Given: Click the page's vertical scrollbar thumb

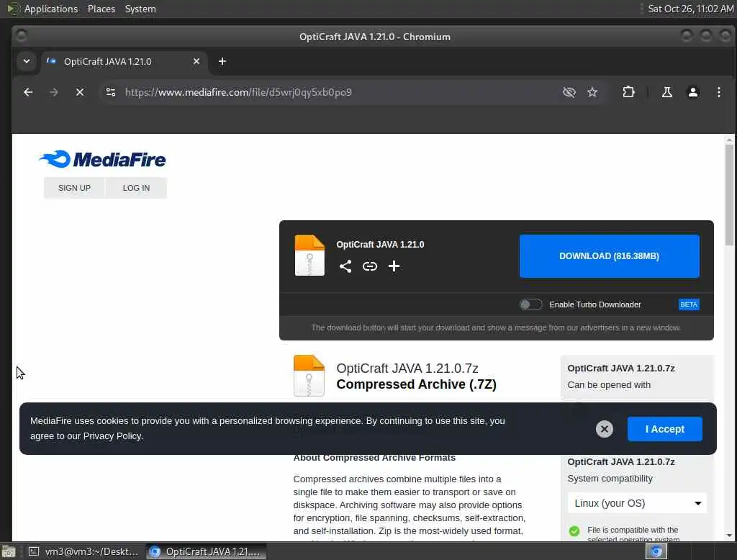Looking at the screenshot, I should [x=729, y=195].
